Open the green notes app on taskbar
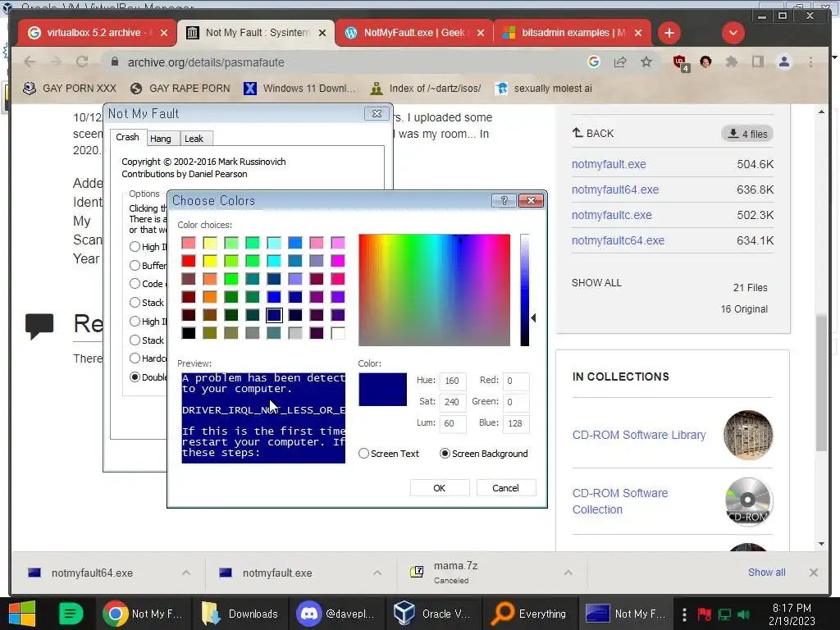The width and height of the screenshot is (840, 630). (71, 614)
